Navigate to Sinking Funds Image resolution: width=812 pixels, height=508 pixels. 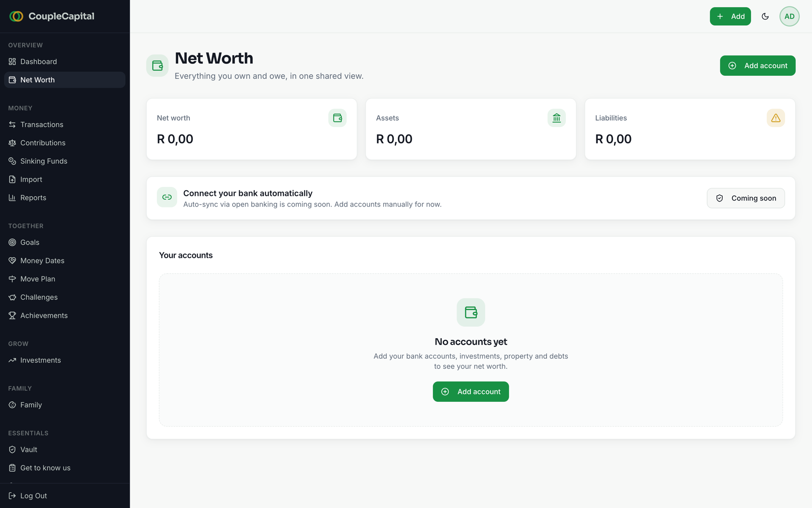coord(65,161)
